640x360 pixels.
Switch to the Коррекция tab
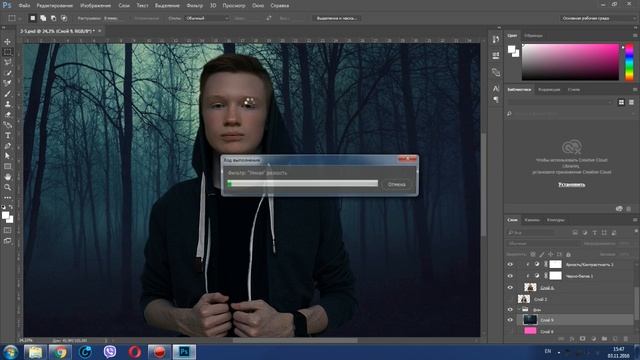click(x=549, y=89)
